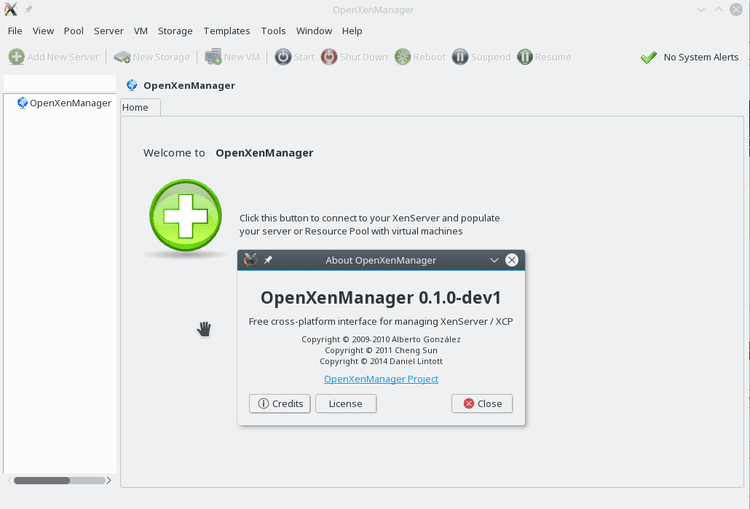Open the Templates menu
The height and width of the screenshot is (509, 750).
(227, 31)
